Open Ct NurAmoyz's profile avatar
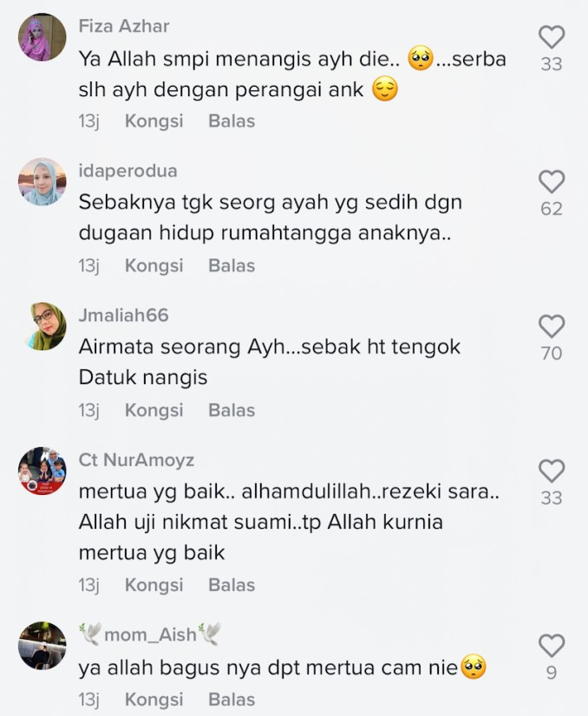Image resolution: width=588 pixels, height=716 pixels. (x=42, y=471)
